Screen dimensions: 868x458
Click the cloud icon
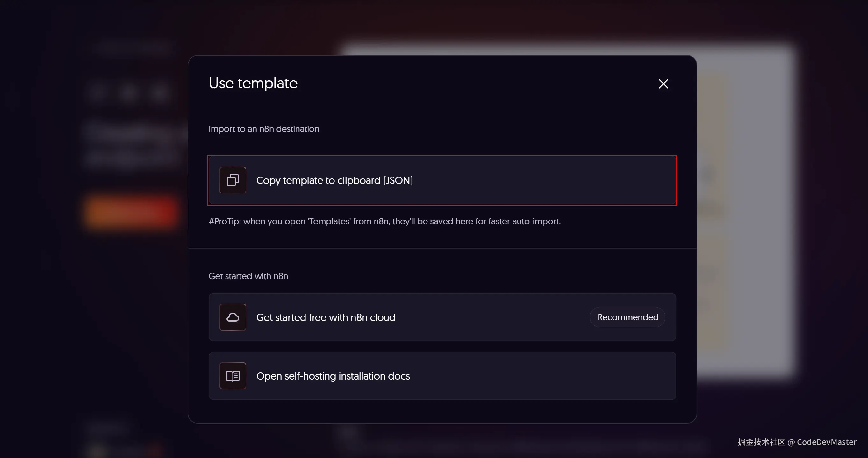(233, 317)
